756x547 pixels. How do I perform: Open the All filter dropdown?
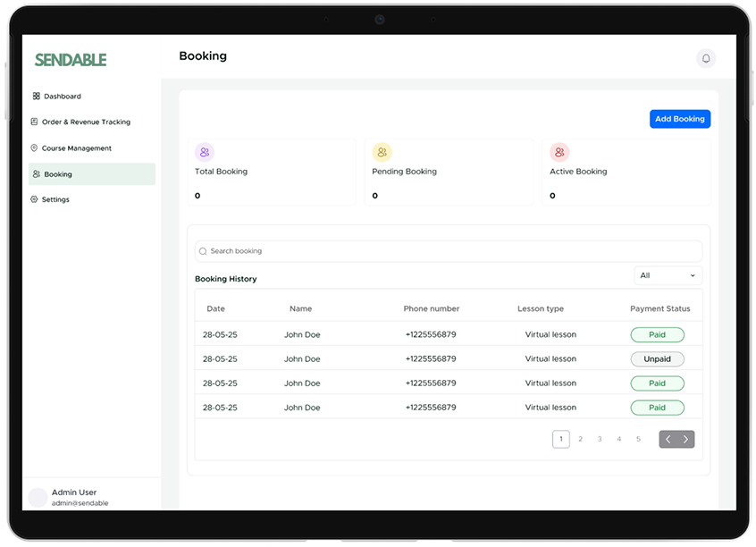click(668, 275)
